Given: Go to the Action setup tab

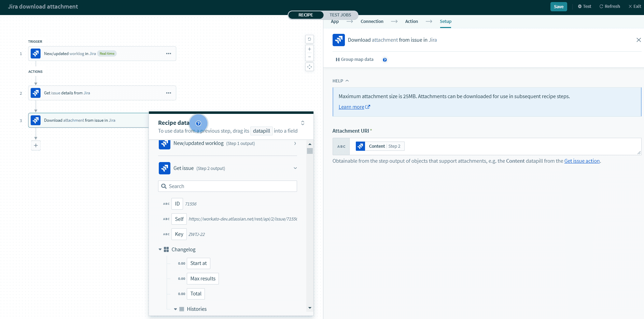Looking at the screenshot, I should point(411,22).
